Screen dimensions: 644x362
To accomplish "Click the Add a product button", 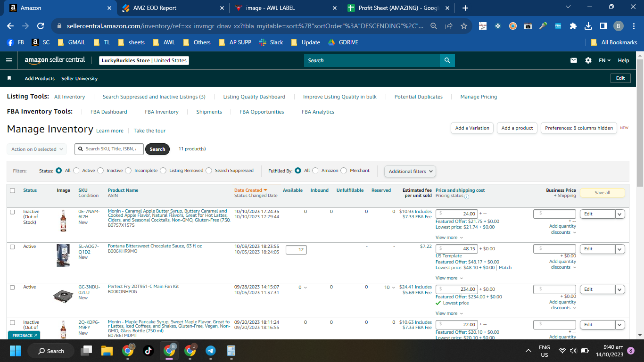I will coord(517,128).
